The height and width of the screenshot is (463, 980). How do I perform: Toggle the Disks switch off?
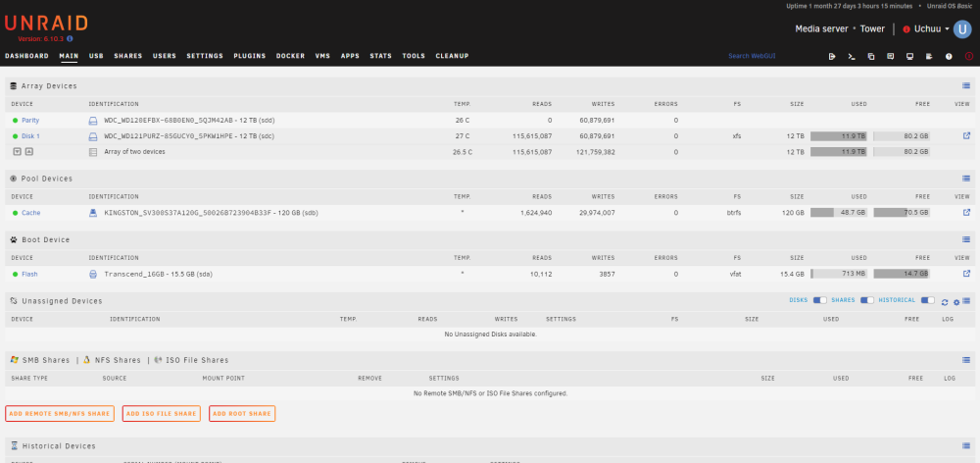[x=819, y=300]
